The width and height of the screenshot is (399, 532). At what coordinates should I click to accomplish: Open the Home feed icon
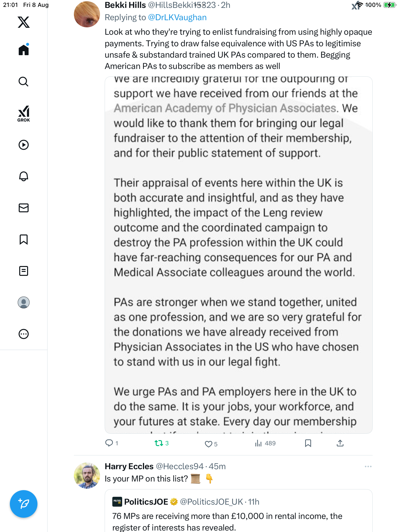(24, 50)
